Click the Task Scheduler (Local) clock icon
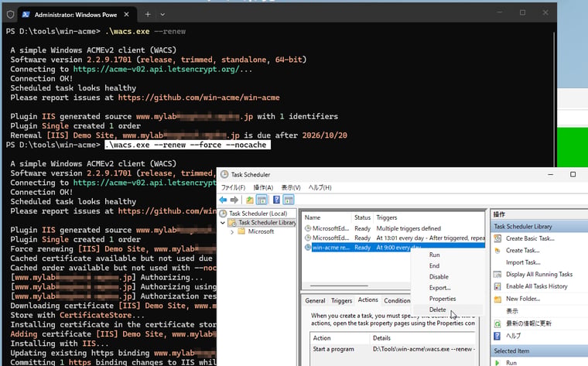The width and height of the screenshot is (588, 366). 223,214
